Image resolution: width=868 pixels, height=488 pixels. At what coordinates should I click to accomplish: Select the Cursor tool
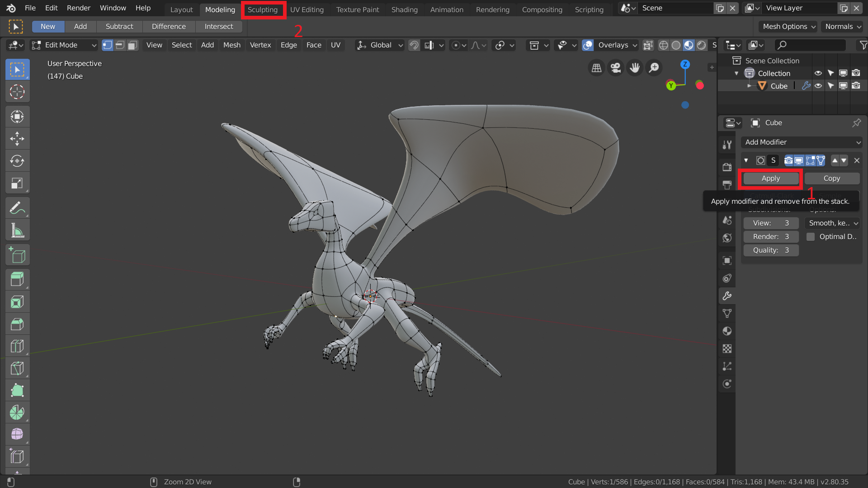(x=17, y=92)
